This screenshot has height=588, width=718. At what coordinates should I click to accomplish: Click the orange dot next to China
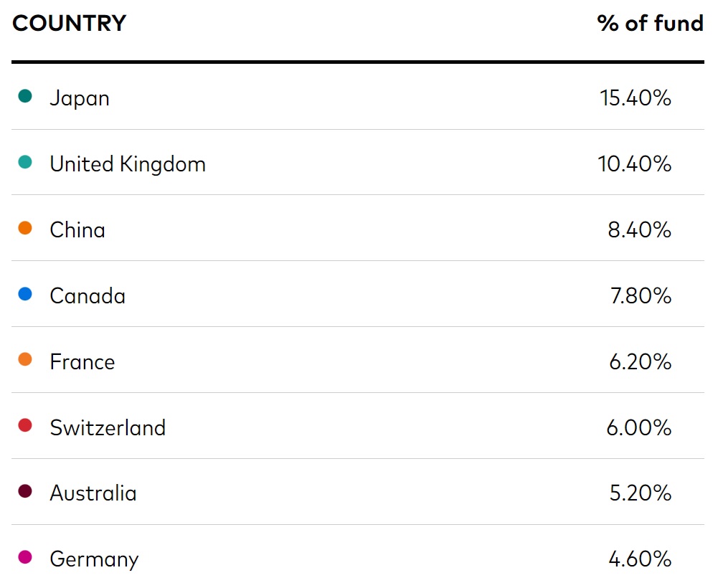click(25, 228)
